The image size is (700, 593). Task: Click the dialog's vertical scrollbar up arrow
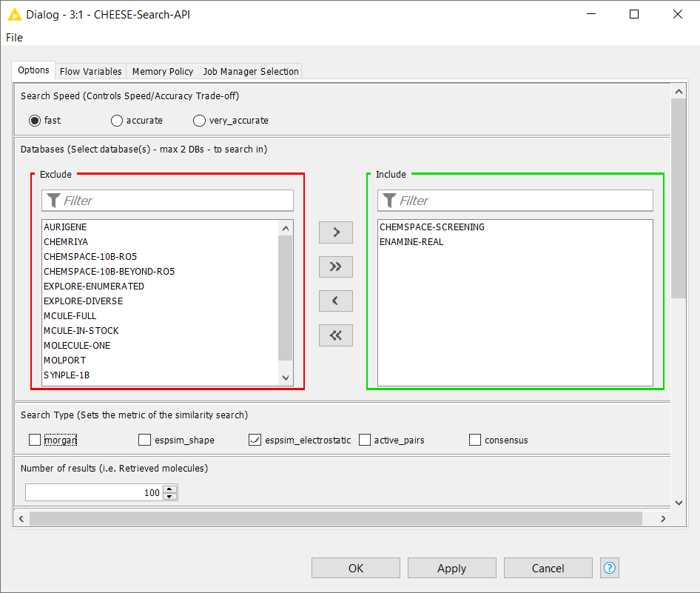pyautogui.click(x=679, y=92)
